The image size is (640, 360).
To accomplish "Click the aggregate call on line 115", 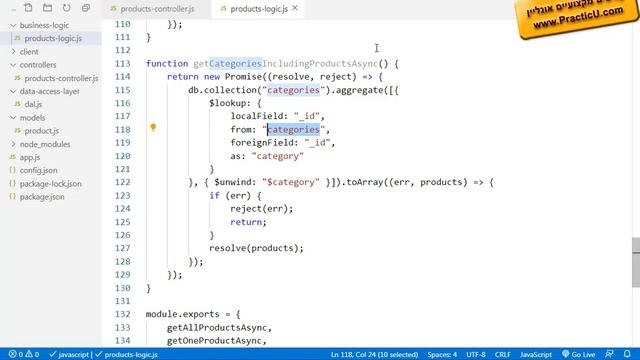I will (x=359, y=90).
